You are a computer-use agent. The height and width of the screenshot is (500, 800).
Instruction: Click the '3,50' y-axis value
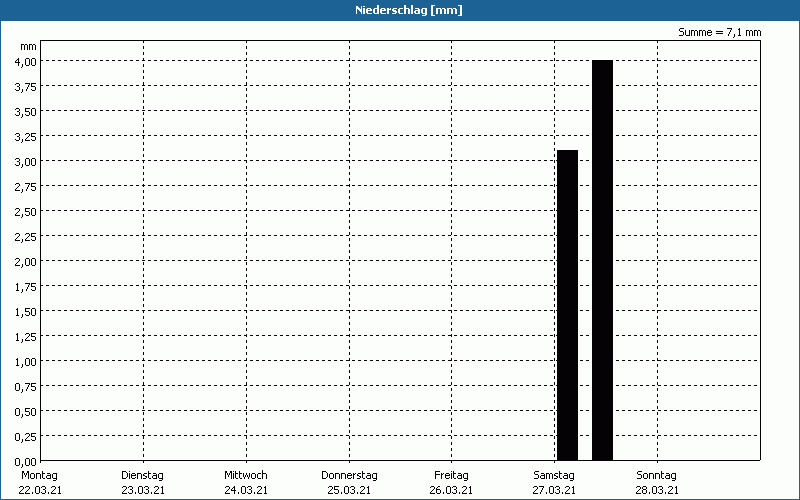coord(26,112)
